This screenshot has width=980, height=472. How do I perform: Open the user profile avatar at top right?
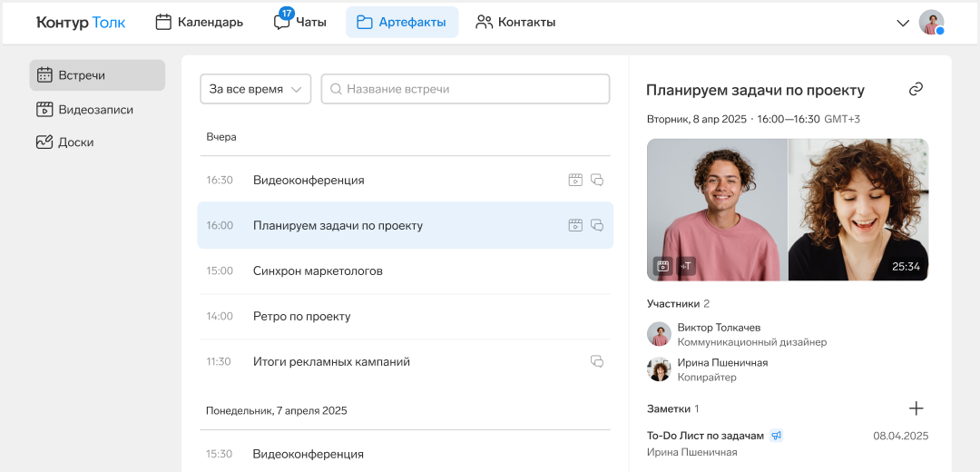(x=931, y=23)
